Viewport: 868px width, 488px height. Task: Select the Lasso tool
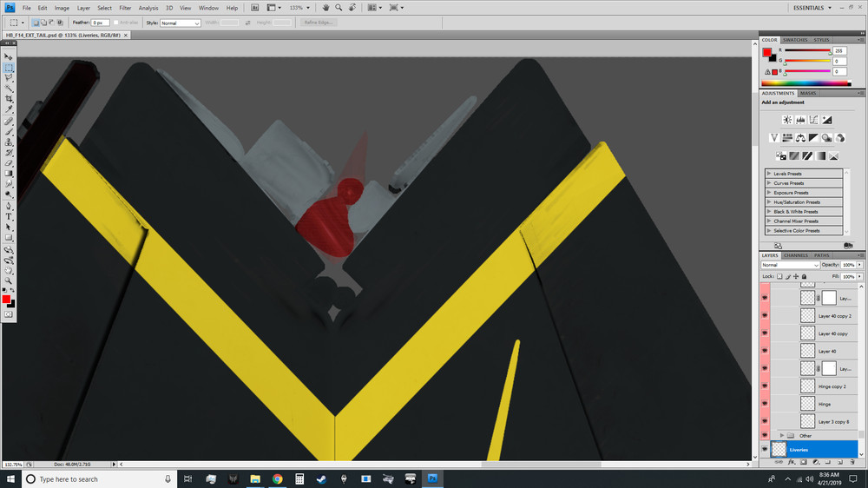(x=9, y=77)
